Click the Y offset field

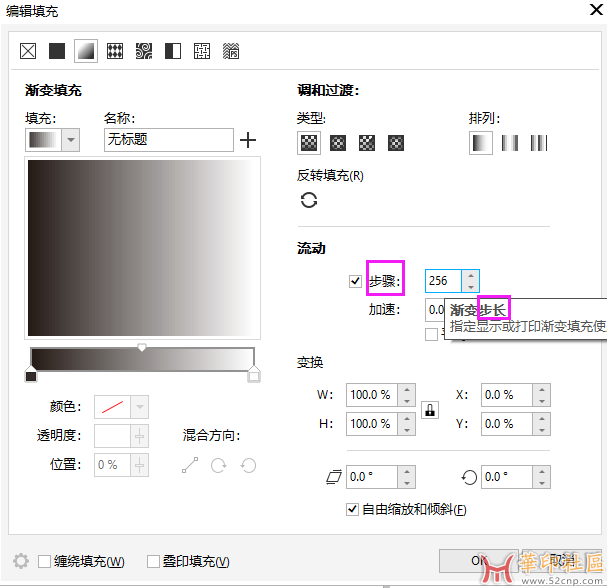pyautogui.click(x=507, y=424)
